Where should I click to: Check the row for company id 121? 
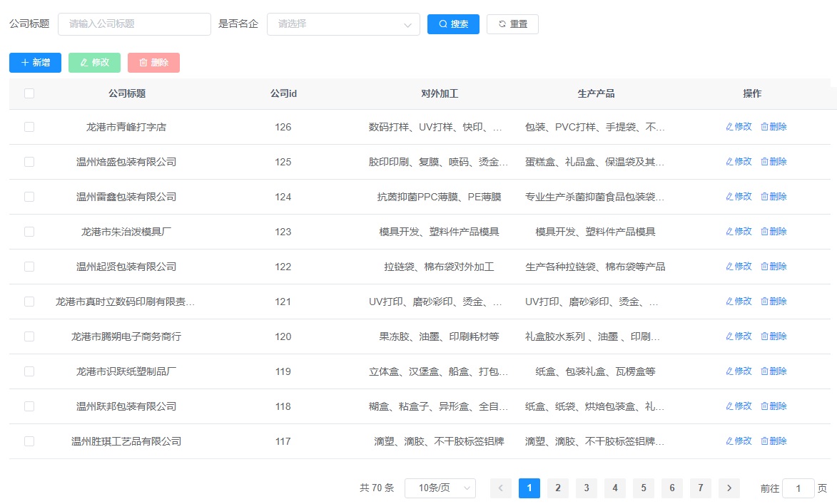tap(29, 302)
